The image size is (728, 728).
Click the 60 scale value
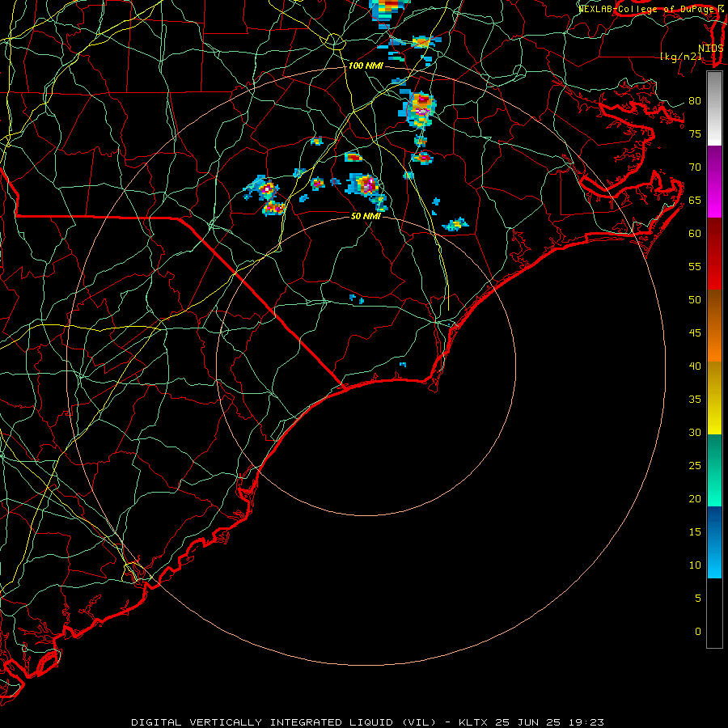pyautogui.click(x=695, y=234)
